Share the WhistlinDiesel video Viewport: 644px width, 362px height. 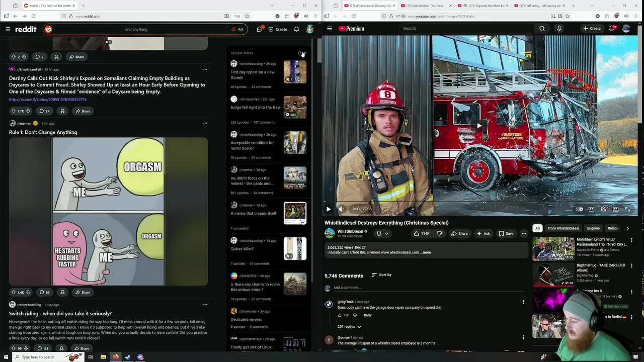(459, 233)
